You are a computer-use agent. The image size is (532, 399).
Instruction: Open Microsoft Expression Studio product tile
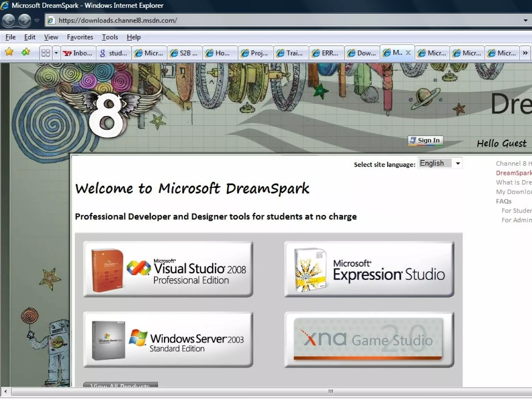click(x=369, y=269)
